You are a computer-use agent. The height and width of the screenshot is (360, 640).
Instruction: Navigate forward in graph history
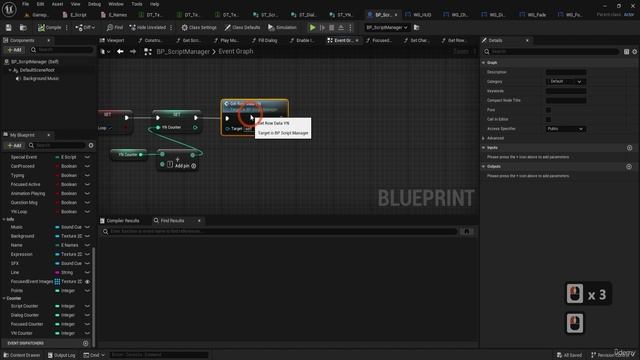[x=133, y=51]
